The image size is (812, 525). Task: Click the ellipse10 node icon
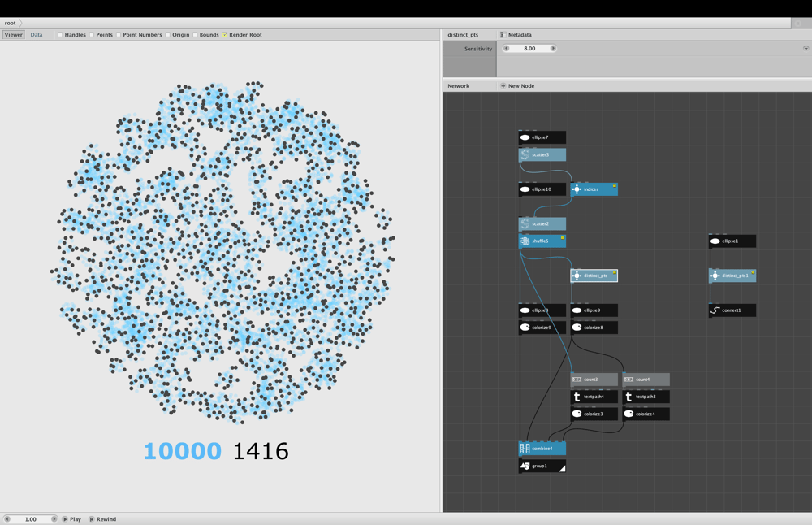525,189
